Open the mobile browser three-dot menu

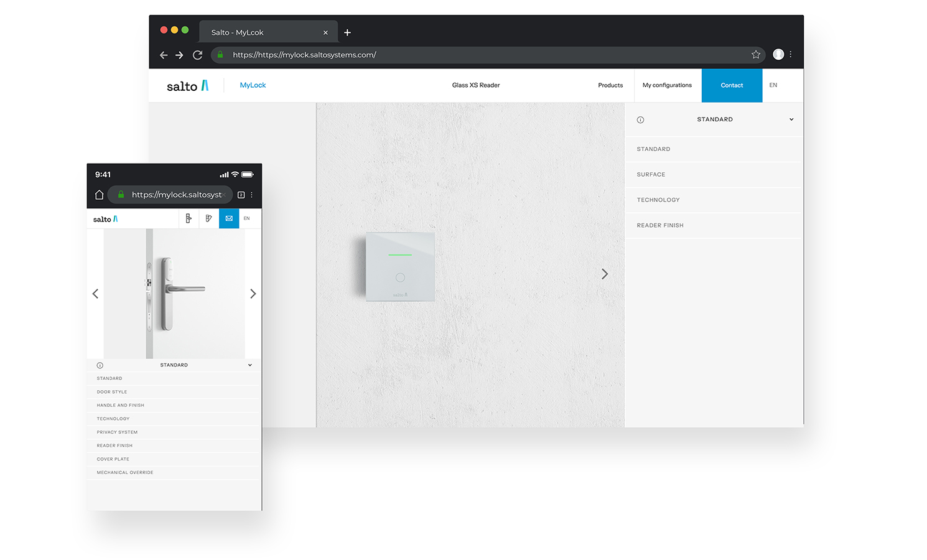pyautogui.click(x=251, y=195)
